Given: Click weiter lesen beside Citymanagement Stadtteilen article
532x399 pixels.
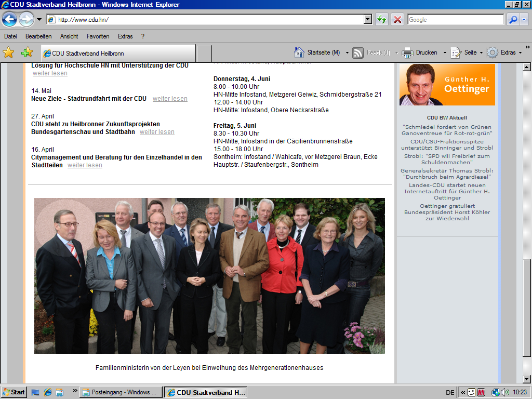Looking at the screenshot, I should tap(85, 165).
